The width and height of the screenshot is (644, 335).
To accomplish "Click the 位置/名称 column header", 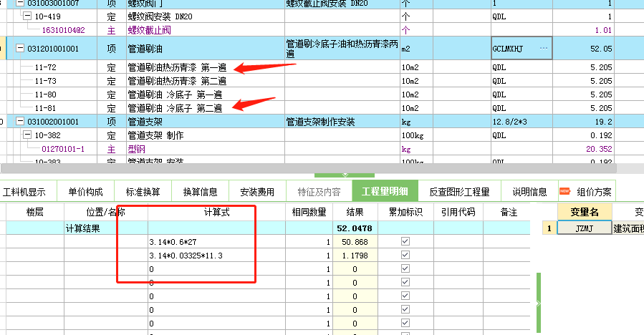I will point(105,213).
